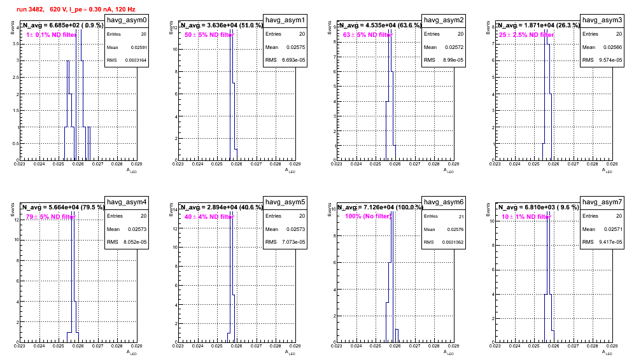This screenshot has height=364, width=634.
Task: Click the N_avg = 4.535e+04 (63.6 %) label
Action: (x=380, y=25)
